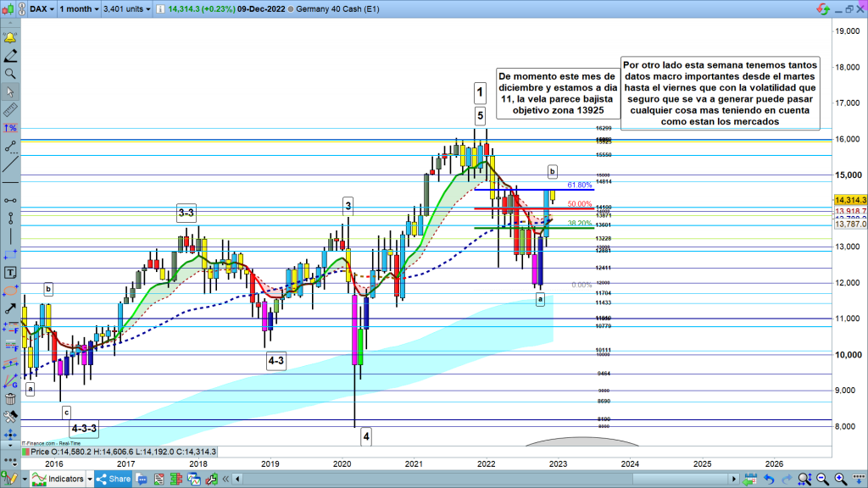This screenshot has width=868, height=488.
Task: Click the alert bell icon
Action: click(x=10, y=37)
